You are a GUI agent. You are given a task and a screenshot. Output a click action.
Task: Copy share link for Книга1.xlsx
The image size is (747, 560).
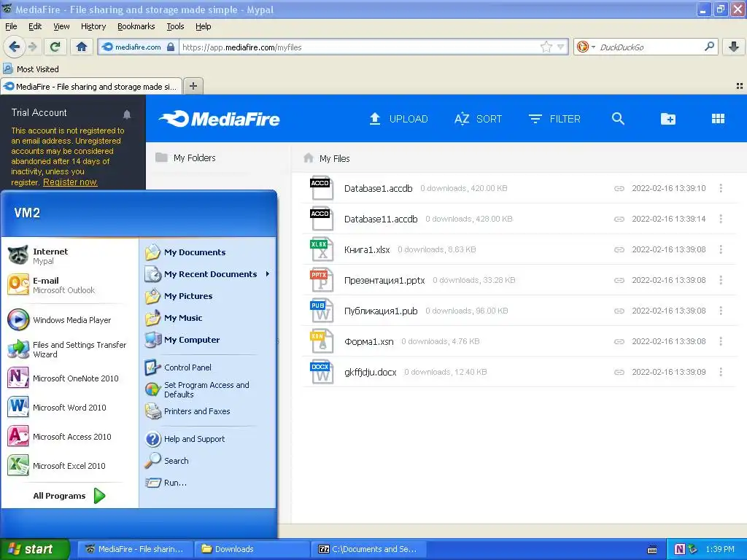(x=619, y=249)
